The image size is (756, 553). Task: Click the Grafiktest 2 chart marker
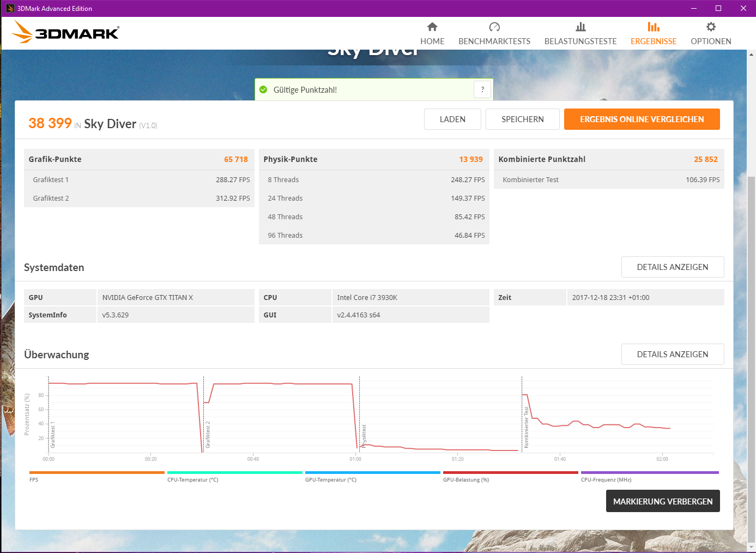click(x=208, y=435)
